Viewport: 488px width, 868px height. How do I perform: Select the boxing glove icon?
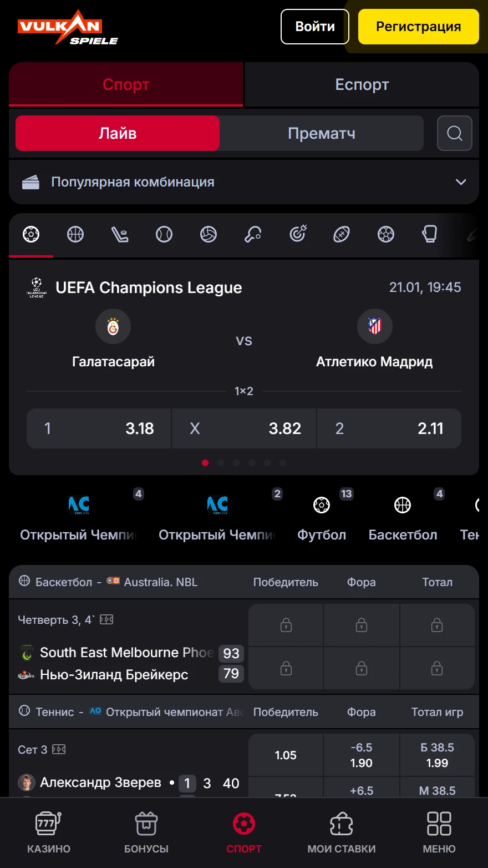430,235
